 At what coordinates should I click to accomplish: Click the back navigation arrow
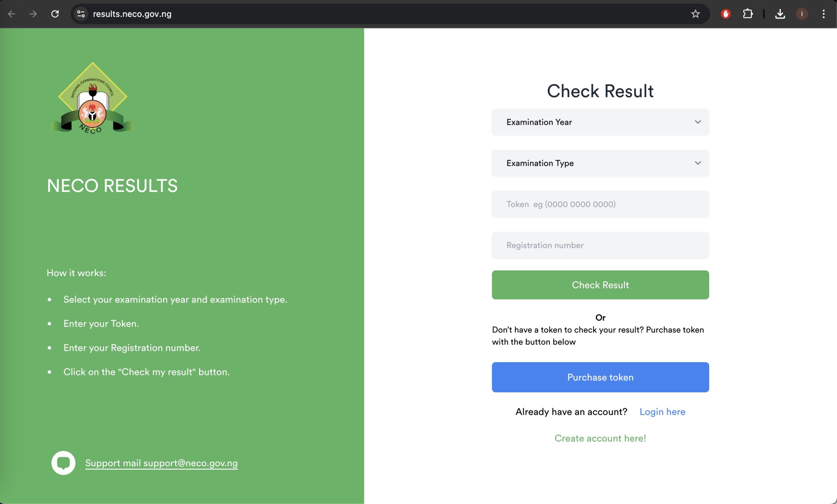point(11,14)
